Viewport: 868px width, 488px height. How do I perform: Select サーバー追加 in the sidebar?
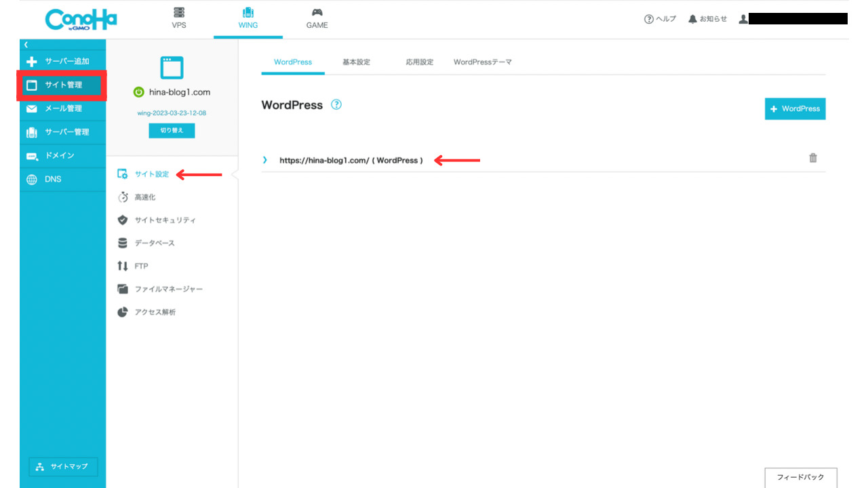63,61
